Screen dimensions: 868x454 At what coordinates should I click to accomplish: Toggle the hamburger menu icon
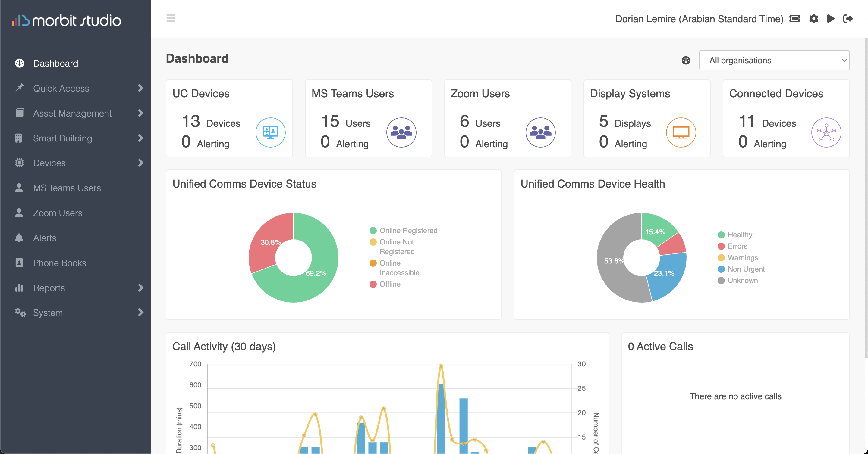tap(171, 18)
